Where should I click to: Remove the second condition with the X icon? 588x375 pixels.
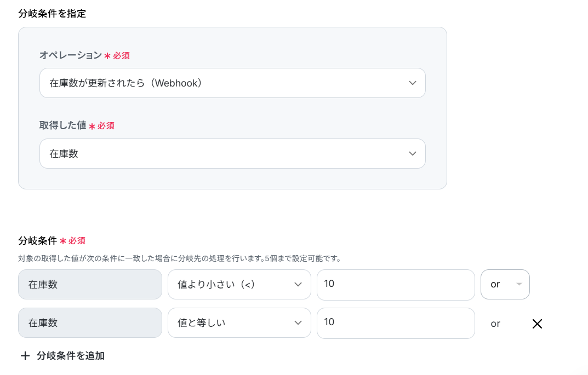pyautogui.click(x=537, y=324)
